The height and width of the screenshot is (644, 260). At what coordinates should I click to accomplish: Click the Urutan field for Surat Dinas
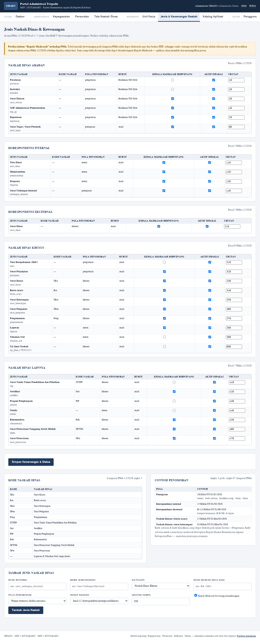click(232, 226)
